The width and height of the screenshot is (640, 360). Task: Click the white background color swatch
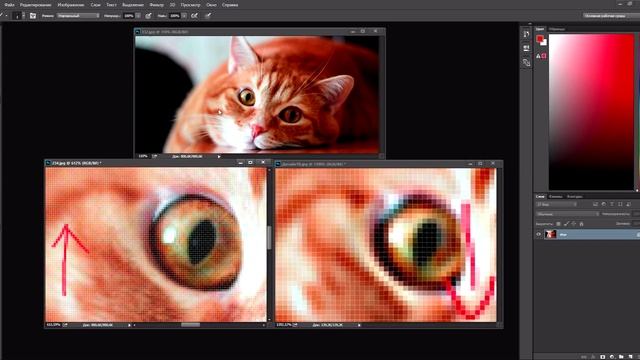coord(544,43)
